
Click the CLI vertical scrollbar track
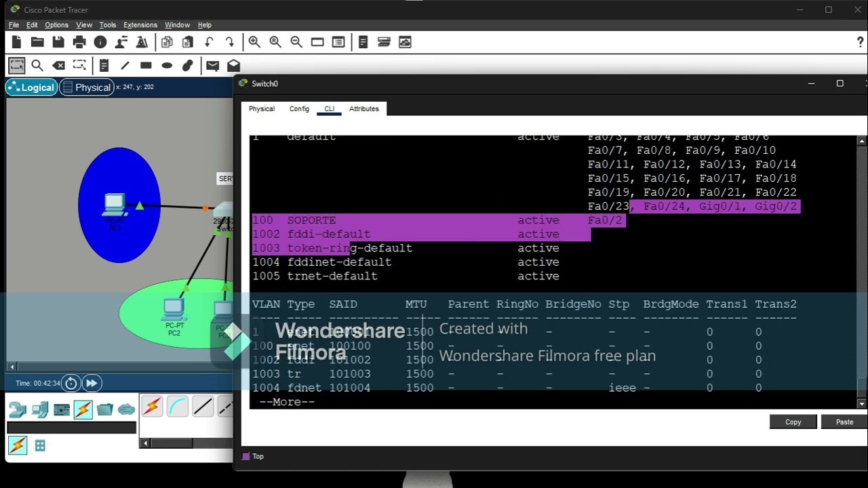coord(862,272)
